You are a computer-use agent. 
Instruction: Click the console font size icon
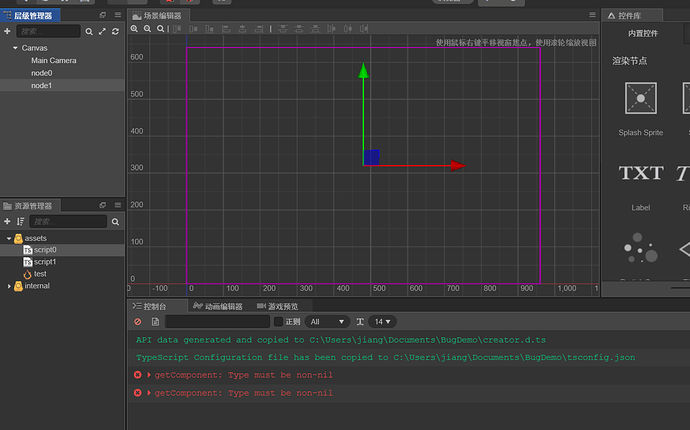point(360,322)
